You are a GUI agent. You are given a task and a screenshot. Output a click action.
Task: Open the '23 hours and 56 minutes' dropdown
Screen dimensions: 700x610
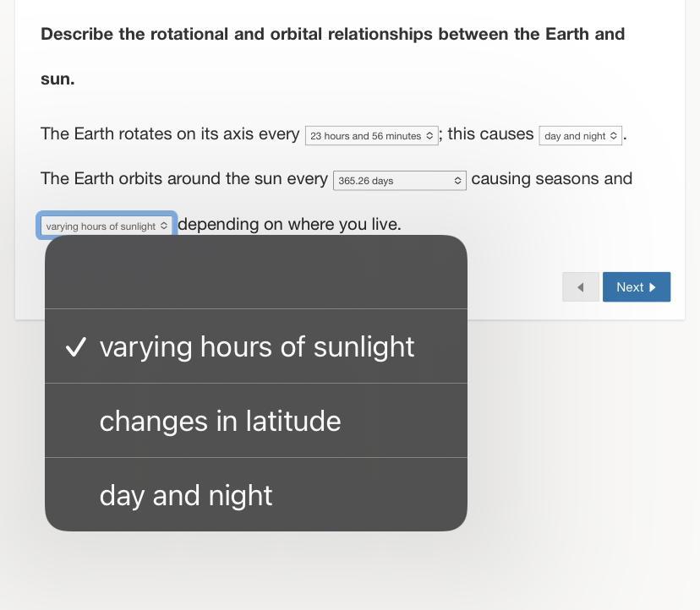click(371, 136)
